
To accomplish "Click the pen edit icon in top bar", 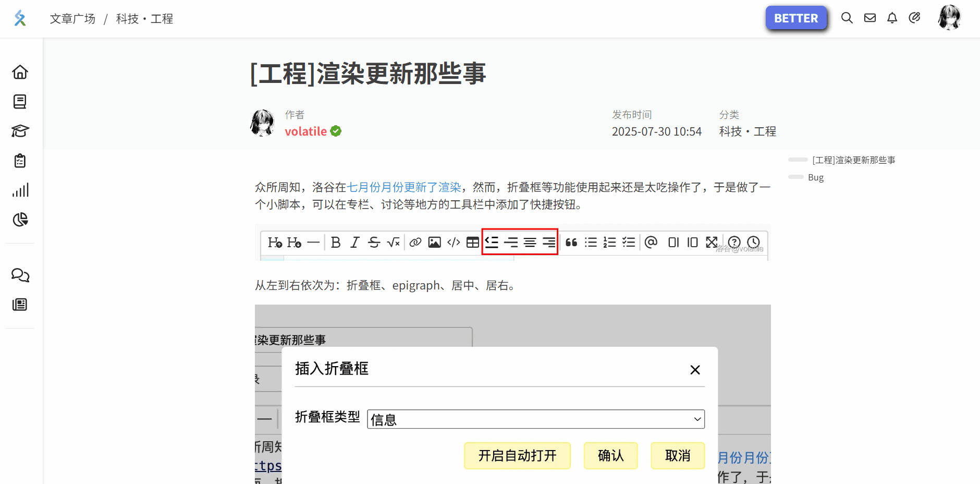I will (x=915, y=18).
